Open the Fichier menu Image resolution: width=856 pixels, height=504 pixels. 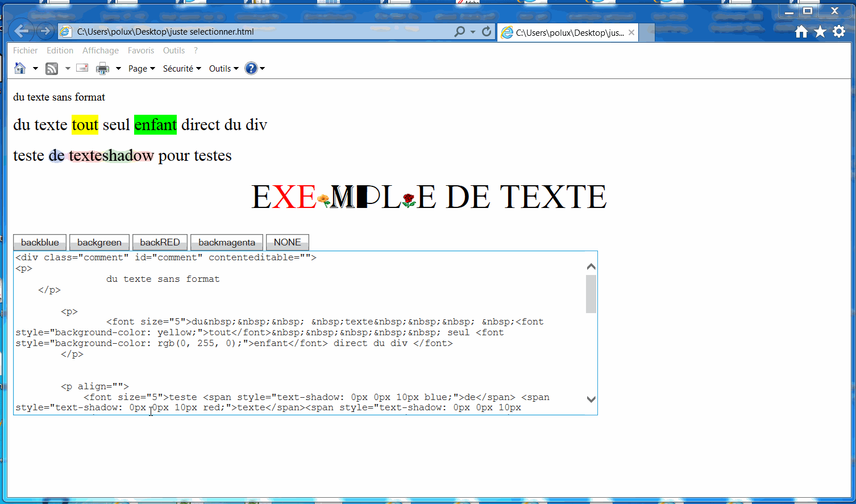(25, 50)
